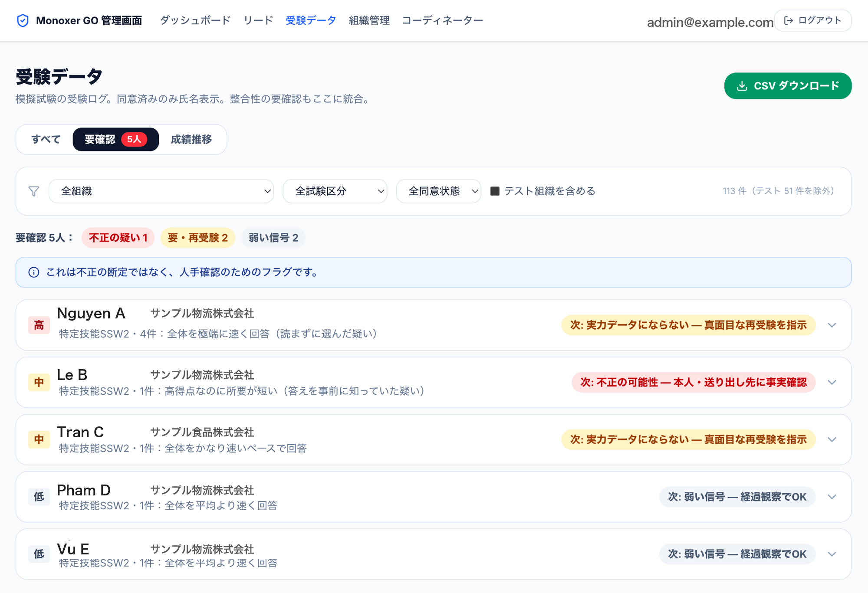
Task: Click the Monoxer GO shield logo icon
Action: click(23, 20)
